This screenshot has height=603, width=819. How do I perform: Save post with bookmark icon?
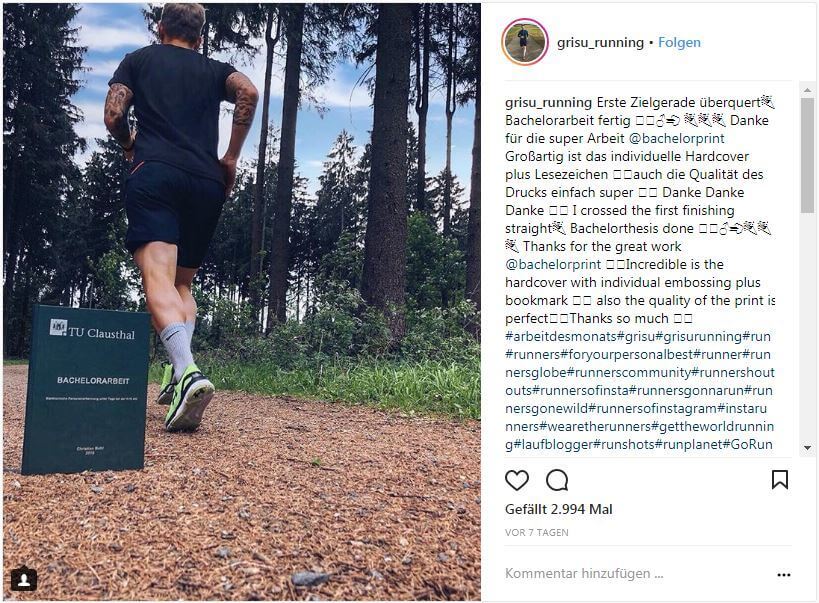[x=779, y=479]
